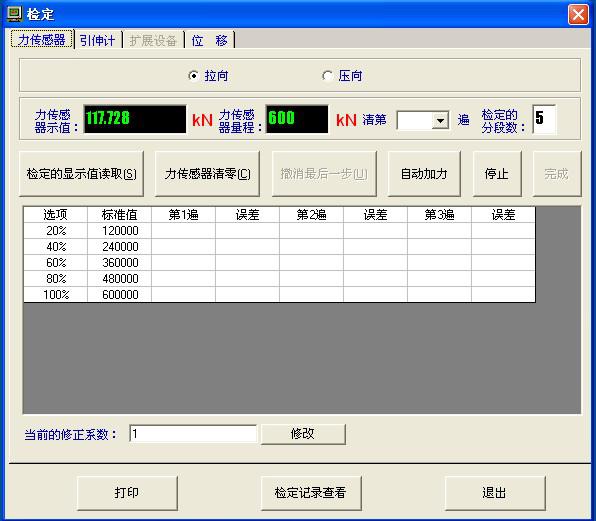Click the 修改 correction coefficient button
596x521 pixels.
pos(303,434)
